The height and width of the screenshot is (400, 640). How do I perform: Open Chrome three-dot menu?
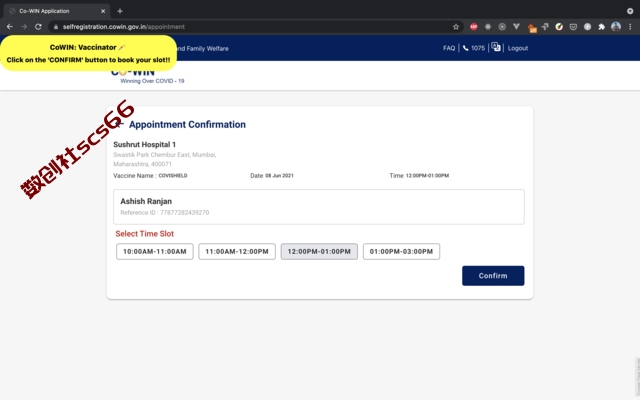[x=630, y=27]
